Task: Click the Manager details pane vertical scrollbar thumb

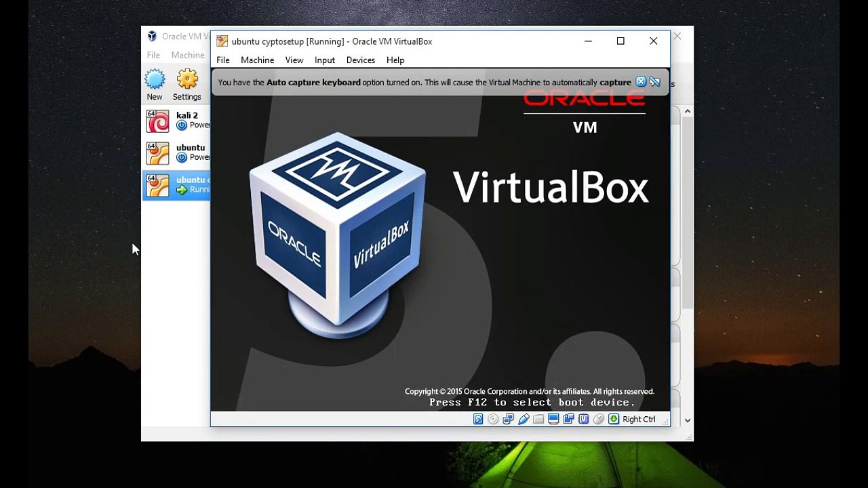Action: (x=688, y=213)
